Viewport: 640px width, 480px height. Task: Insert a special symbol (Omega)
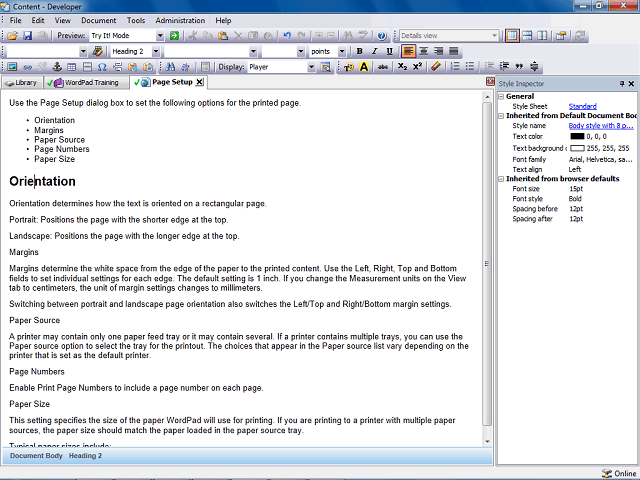[102, 67]
